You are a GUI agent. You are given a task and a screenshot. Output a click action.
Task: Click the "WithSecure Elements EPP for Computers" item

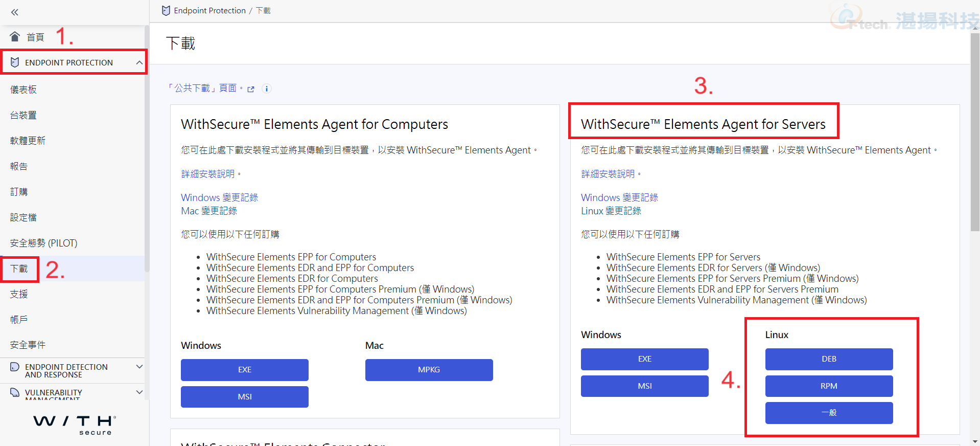point(291,257)
